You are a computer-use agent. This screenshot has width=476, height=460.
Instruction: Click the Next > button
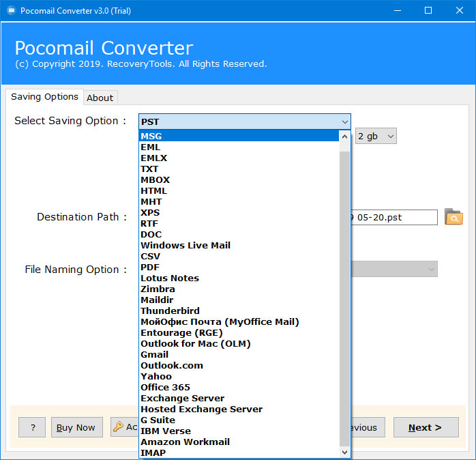(426, 427)
